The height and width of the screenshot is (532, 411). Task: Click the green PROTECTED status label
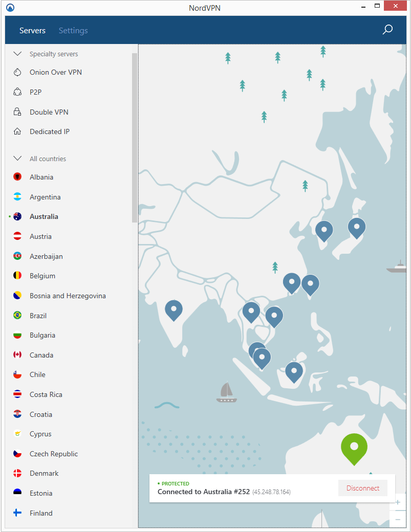point(175,483)
